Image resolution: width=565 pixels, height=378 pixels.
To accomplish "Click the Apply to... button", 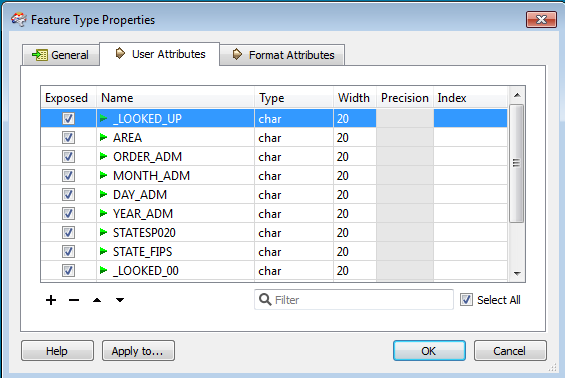I will coord(138,351).
